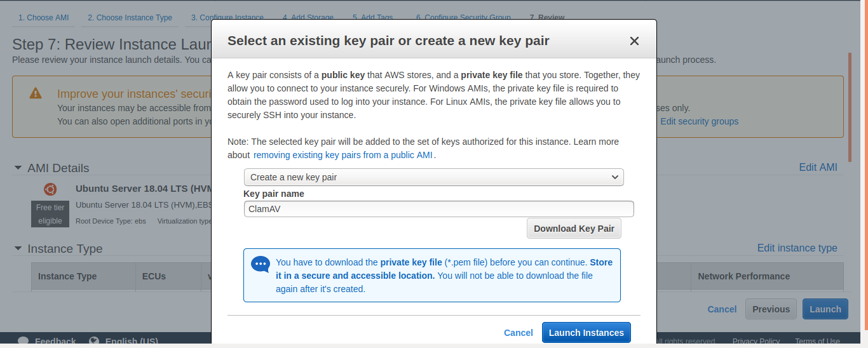Open the 'Create a new key pair' dropdown

[x=434, y=177]
